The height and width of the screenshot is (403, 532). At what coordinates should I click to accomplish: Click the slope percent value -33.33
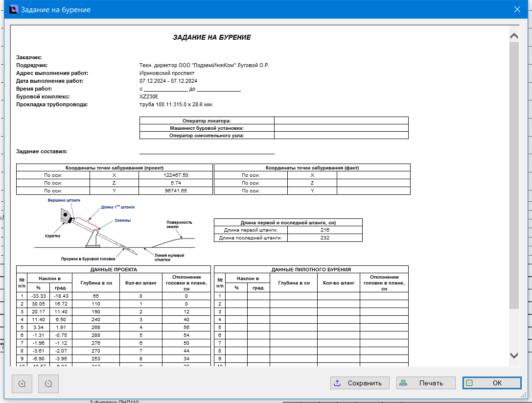38,296
